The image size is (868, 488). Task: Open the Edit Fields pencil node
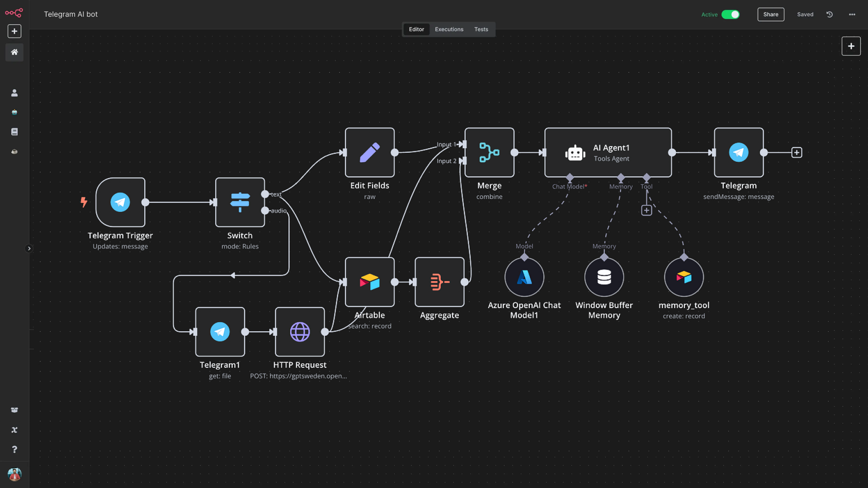point(369,152)
